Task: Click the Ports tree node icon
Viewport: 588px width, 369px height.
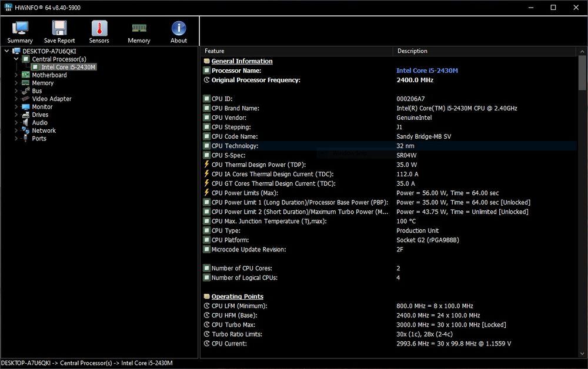Action: 25,138
